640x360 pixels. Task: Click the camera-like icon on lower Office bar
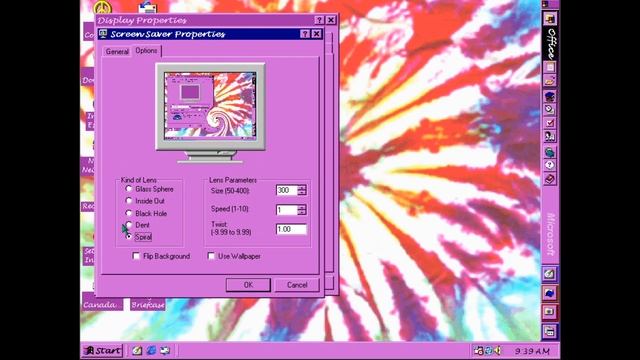[x=549, y=312]
